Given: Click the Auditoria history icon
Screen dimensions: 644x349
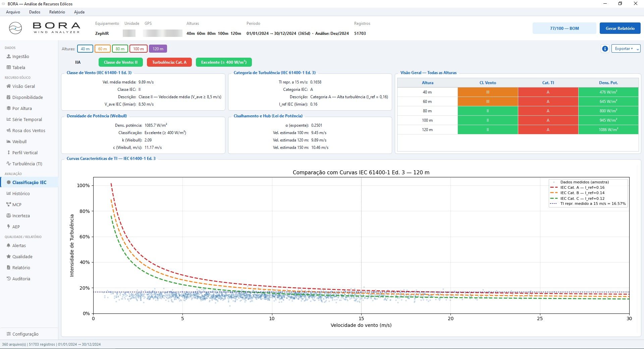Looking at the screenshot, I should click(x=9, y=279).
